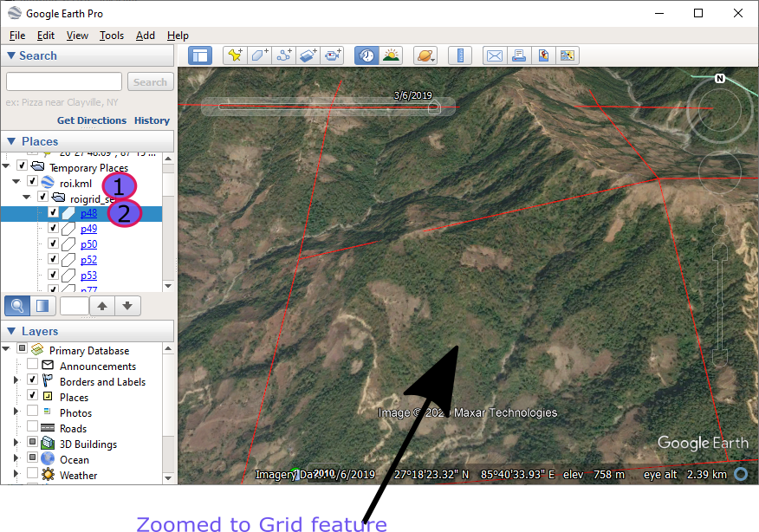Screen dimensions: 759x532
Task: Click the Add Image Overlay icon
Action: (308, 55)
